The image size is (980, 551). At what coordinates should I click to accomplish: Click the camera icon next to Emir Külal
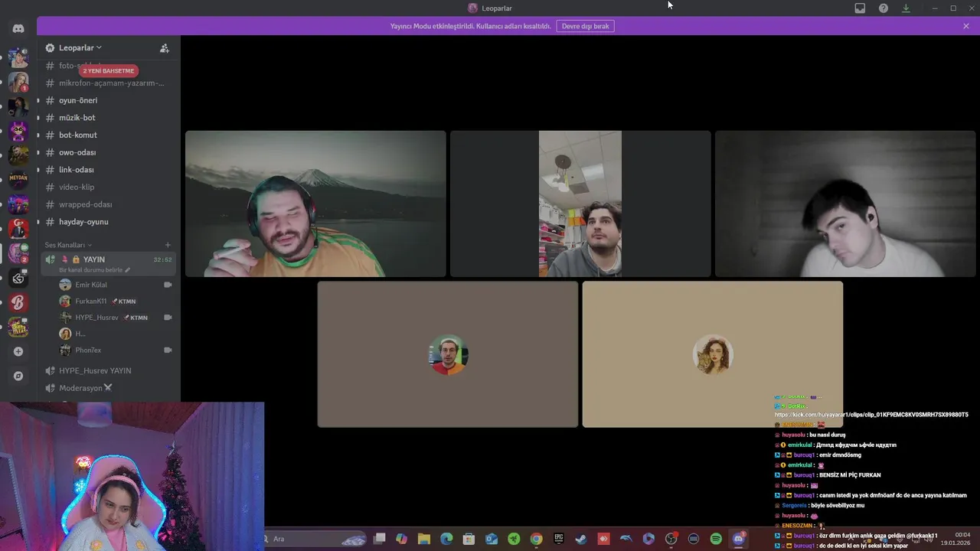point(168,285)
